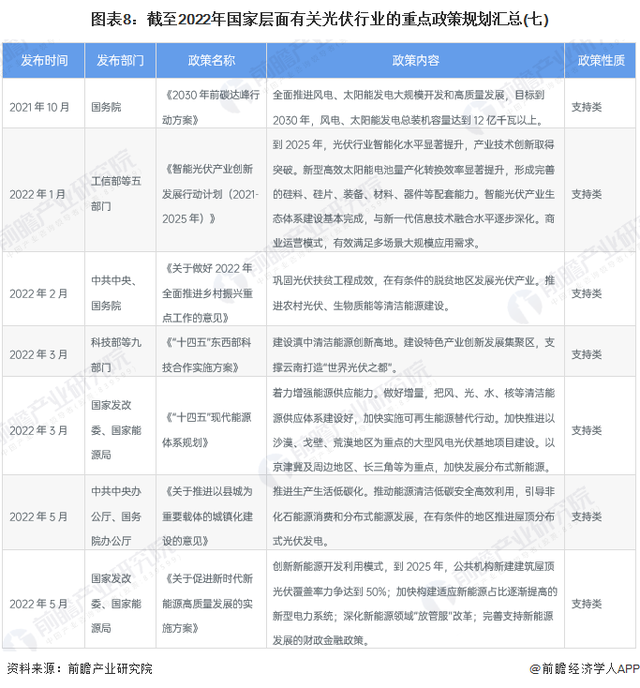Select the 政策内容 column header

(415, 61)
